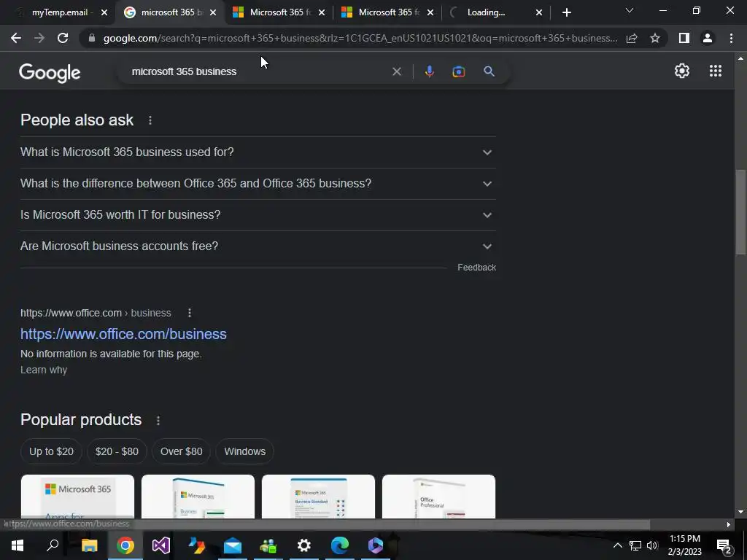Open Windows Start menu

(18, 545)
